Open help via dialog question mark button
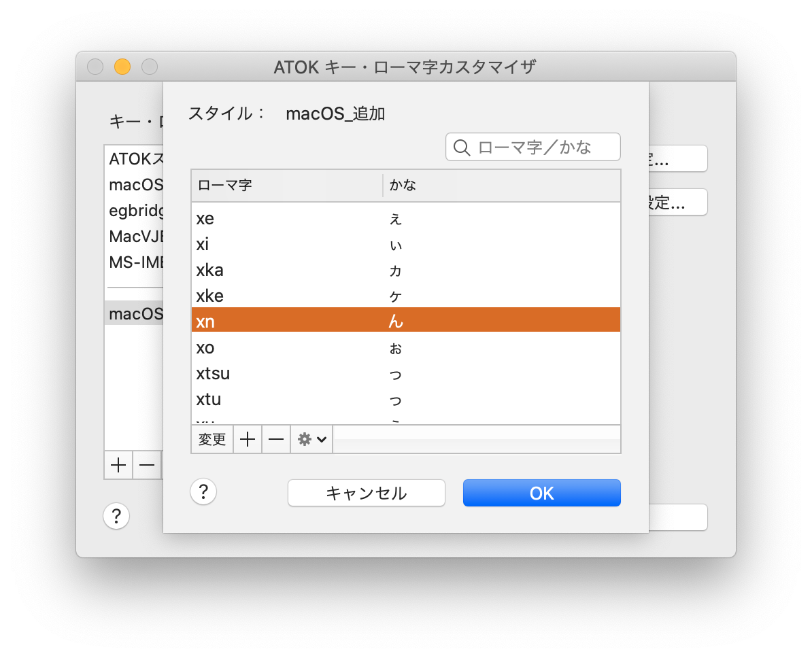The width and height of the screenshot is (812, 658). point(203,491)
